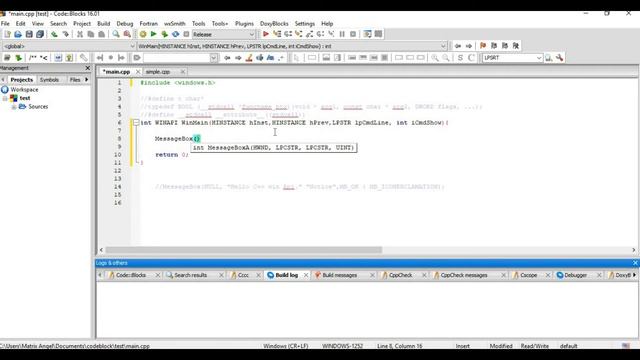Click the Build and run icon
The height and width of the screenshot is (360, 640).
[164, 34]
